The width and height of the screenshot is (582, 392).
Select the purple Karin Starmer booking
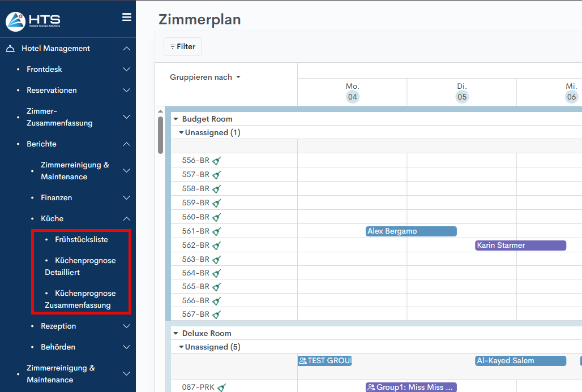tap(520, 245)
